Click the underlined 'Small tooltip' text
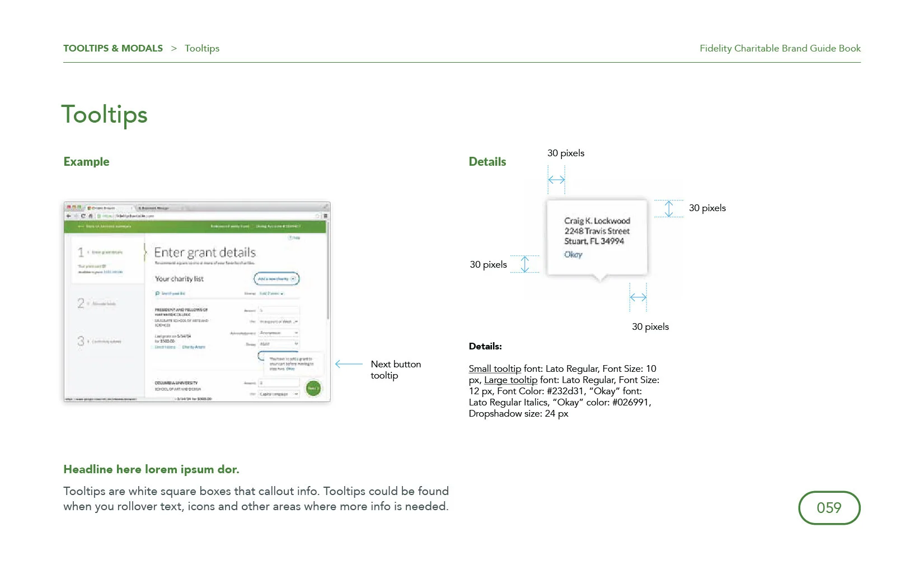924x588 pixels. pyautogui.click(x=495, y=368)
